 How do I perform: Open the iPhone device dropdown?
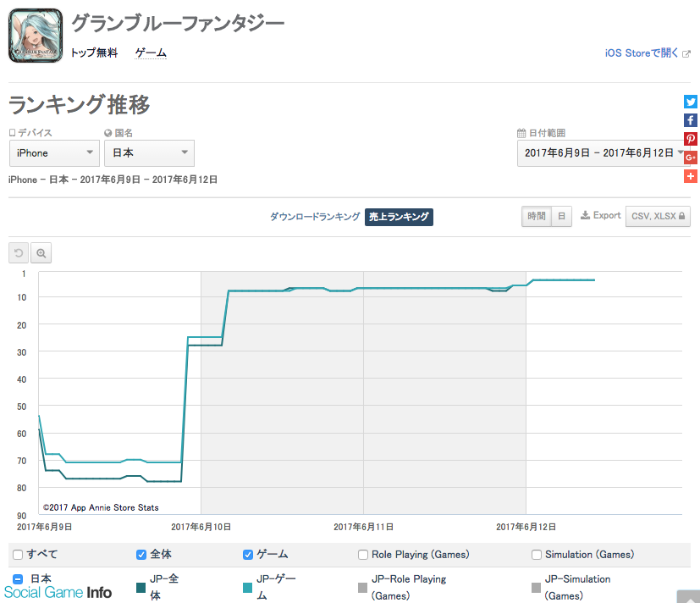54,153
